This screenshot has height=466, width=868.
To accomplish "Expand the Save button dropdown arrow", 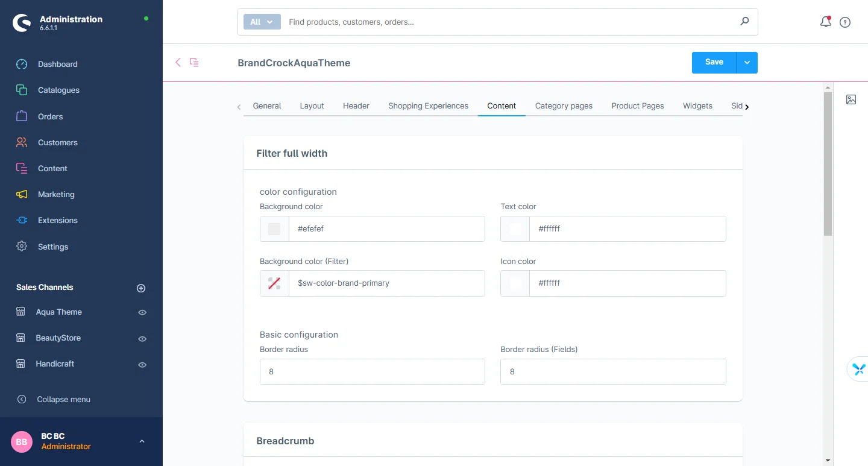I will [x=747, y=63].
